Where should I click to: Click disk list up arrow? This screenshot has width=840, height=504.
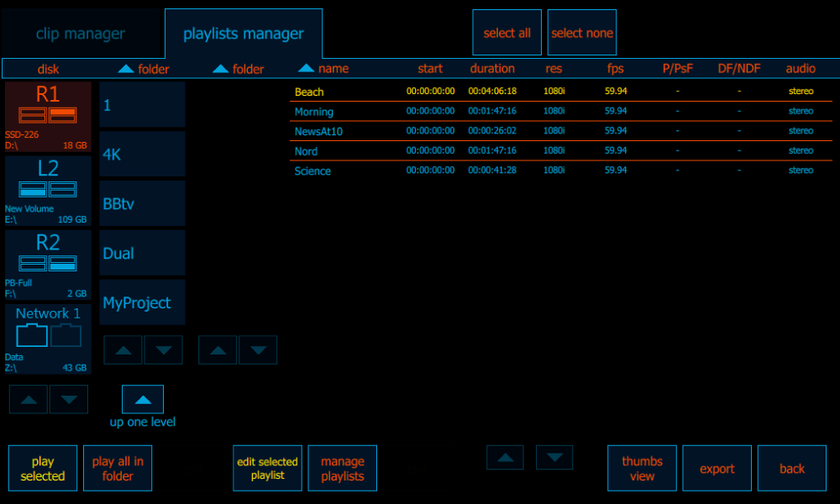click(29, 399)
